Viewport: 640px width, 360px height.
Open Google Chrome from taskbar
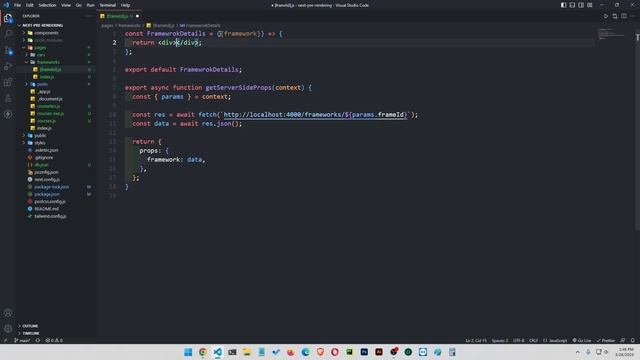(x=203, y=352)
